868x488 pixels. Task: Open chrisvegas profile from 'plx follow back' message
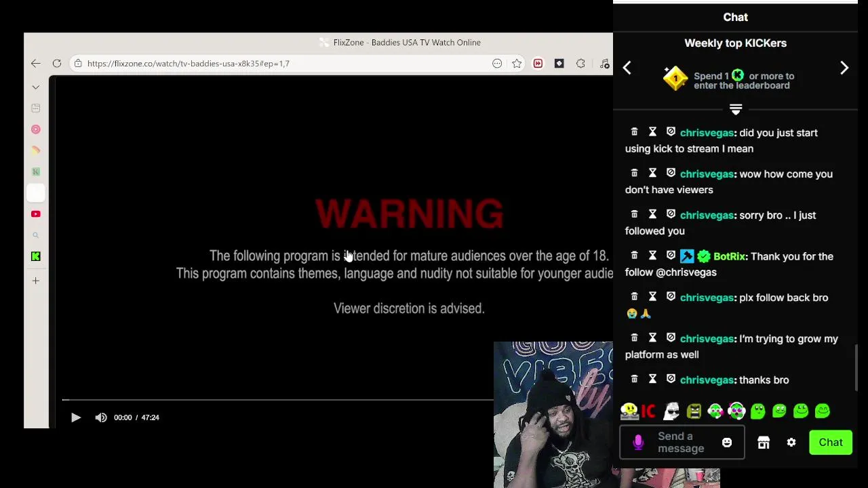pyautogui.click(x=707, y=298)
